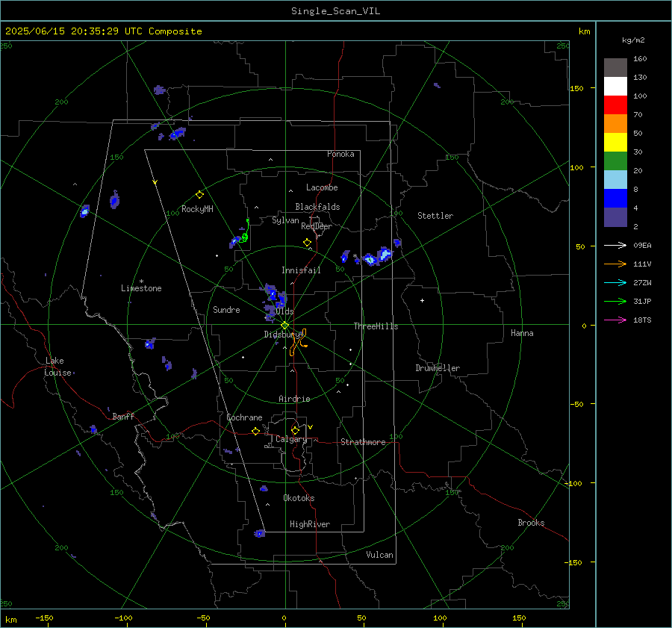Click the light-blue storm cell northeast of ThreeHills
Viewport: 672px width, 628px height.
[384, 254]
